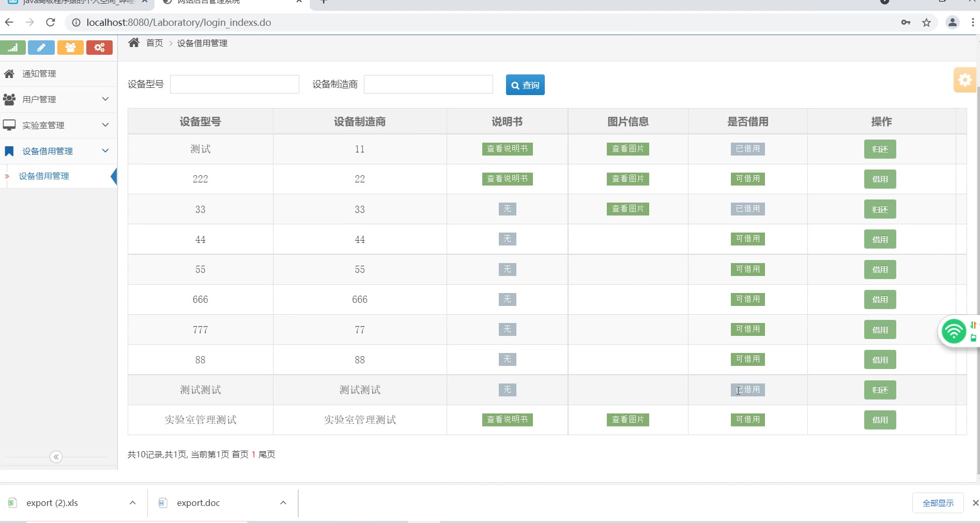
Task: Click 借用 for device 222
Action: [880, 179]
